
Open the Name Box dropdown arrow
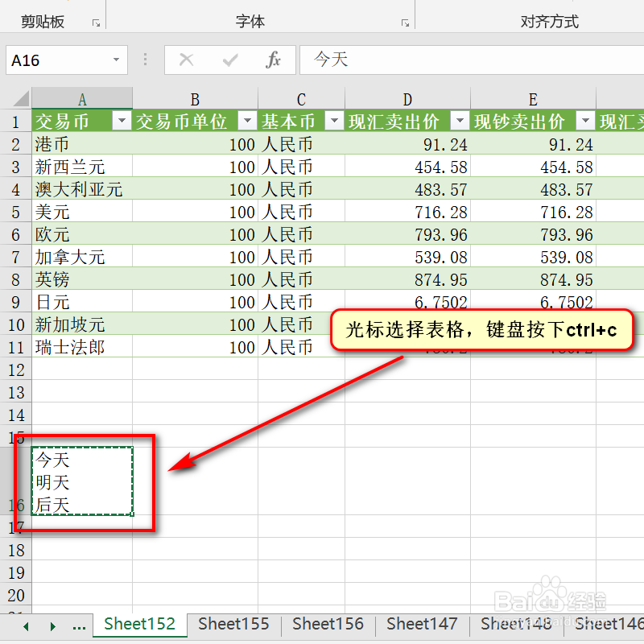point(115,60)
